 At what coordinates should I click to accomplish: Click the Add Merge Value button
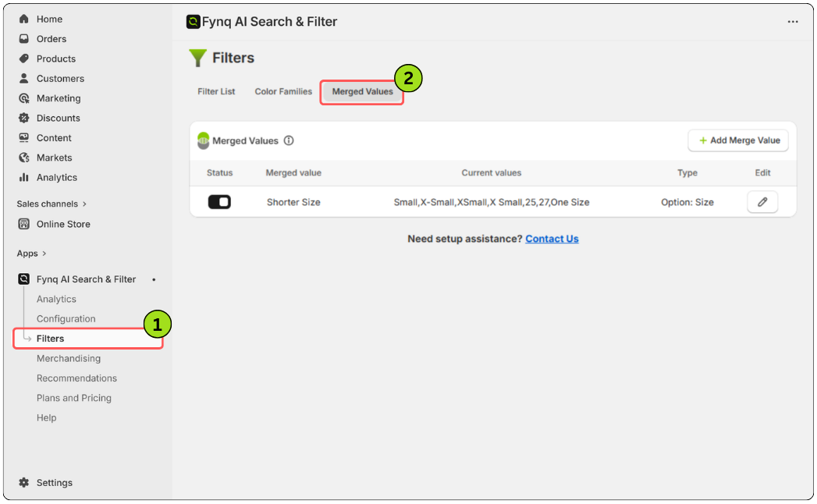coord(738,140)
